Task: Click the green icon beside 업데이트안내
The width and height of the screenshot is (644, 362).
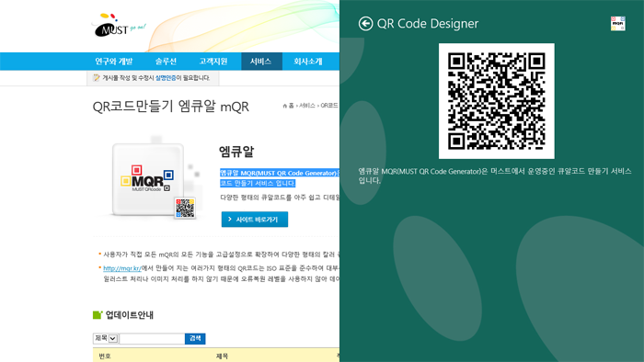Action: 98,315
